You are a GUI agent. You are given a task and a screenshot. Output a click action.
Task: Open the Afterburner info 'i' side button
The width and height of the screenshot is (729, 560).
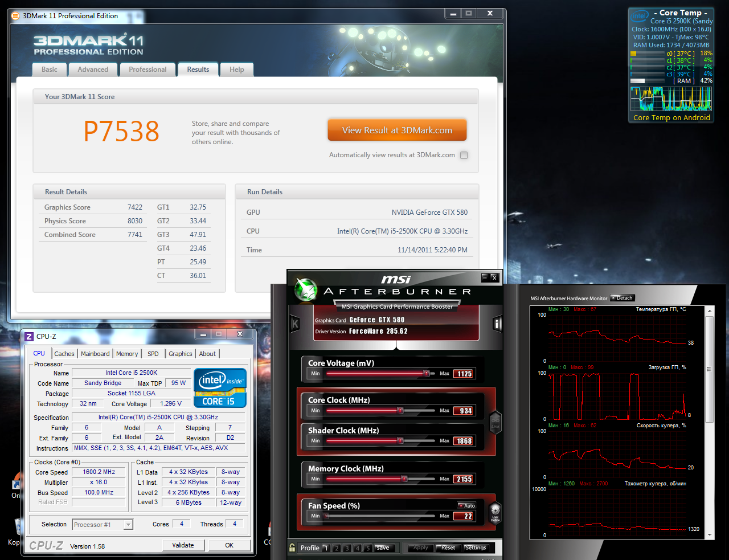[x=497, y=324]
